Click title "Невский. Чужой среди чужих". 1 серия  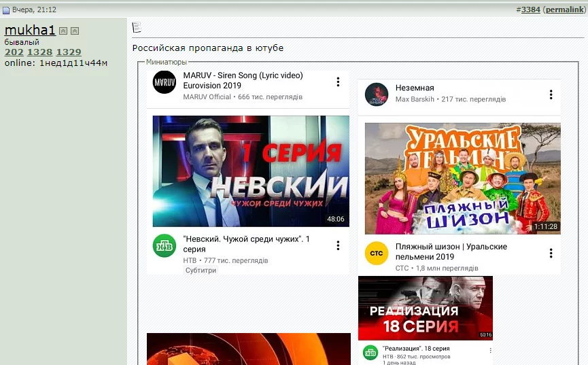(x=246, y=244)
